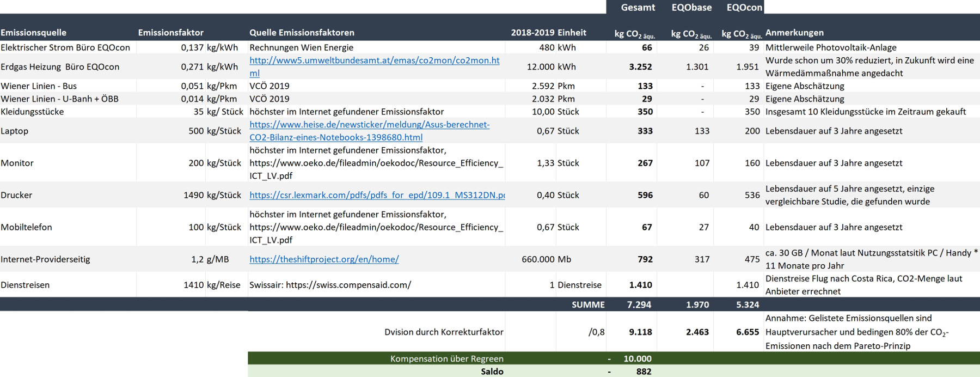Click the SUMME label cell
This screenshot has width=980, height=377.
click(x=588, y=305)
